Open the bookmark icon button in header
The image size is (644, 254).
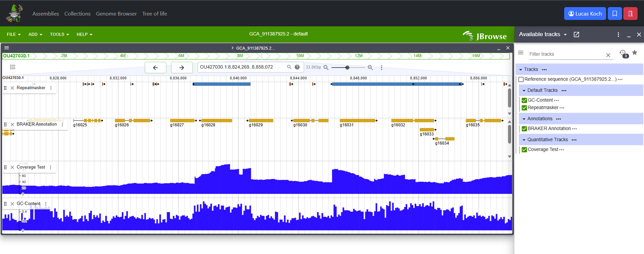[x=615, y=14]
